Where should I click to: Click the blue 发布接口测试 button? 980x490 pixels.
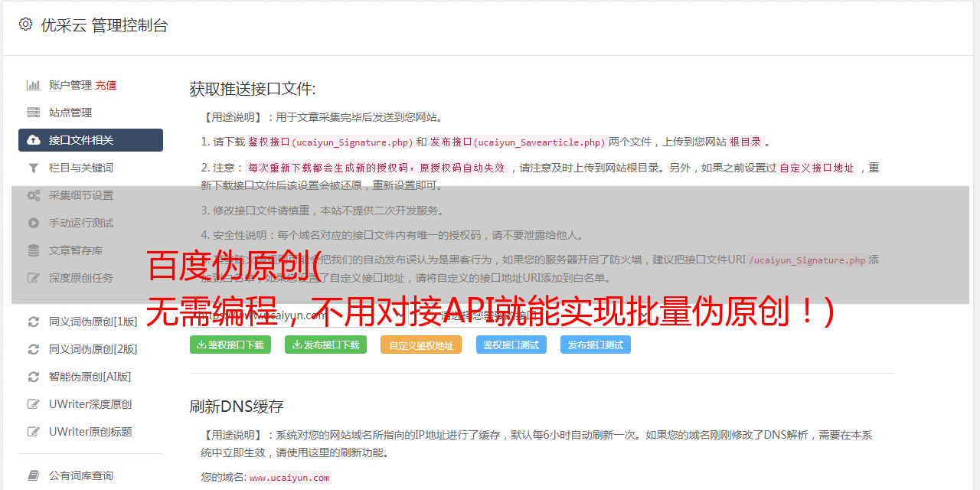click(596, 345)
